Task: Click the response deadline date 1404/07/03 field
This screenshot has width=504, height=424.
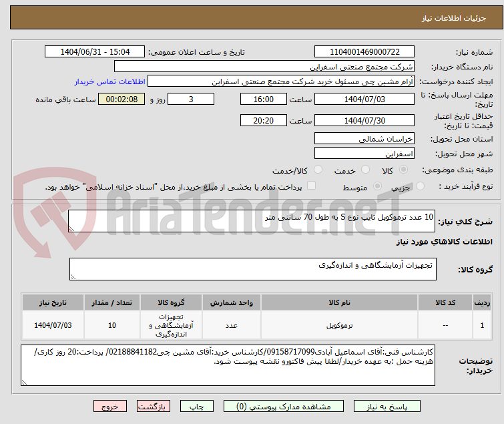Action: point(364,99)
